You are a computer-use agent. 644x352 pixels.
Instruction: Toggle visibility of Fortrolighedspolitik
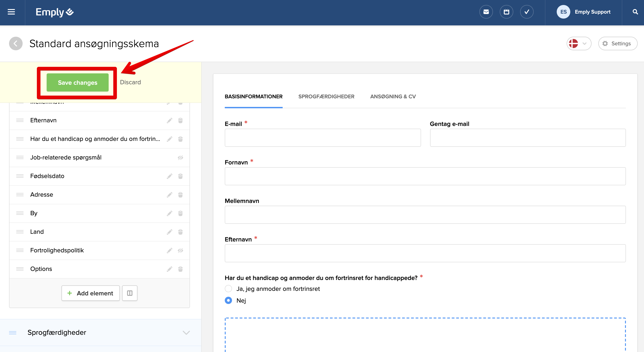(x=180, y=250)
